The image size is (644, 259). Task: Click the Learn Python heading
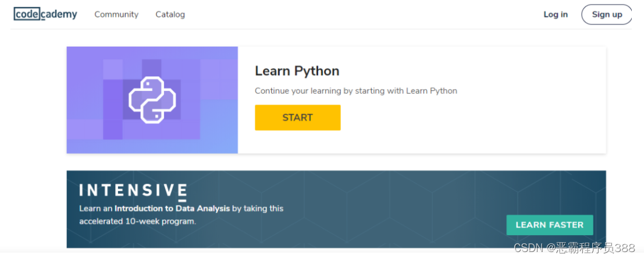[x=297, y=71]
